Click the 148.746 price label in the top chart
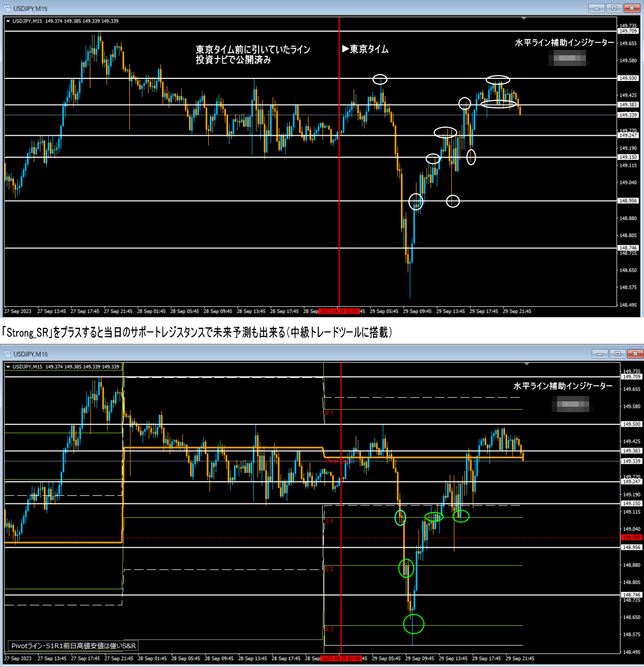This screenshot has width=644, height=667. pyautogui.click(x=628, y=248)
